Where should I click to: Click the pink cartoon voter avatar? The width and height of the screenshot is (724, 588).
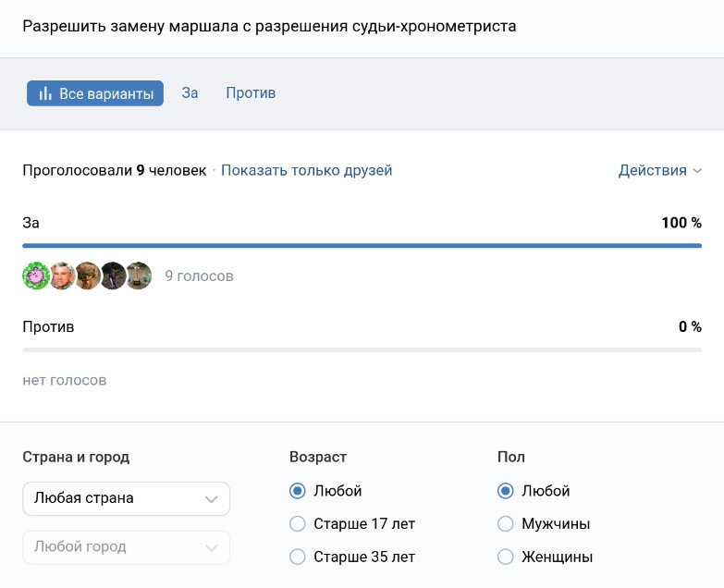click(35, 276)
